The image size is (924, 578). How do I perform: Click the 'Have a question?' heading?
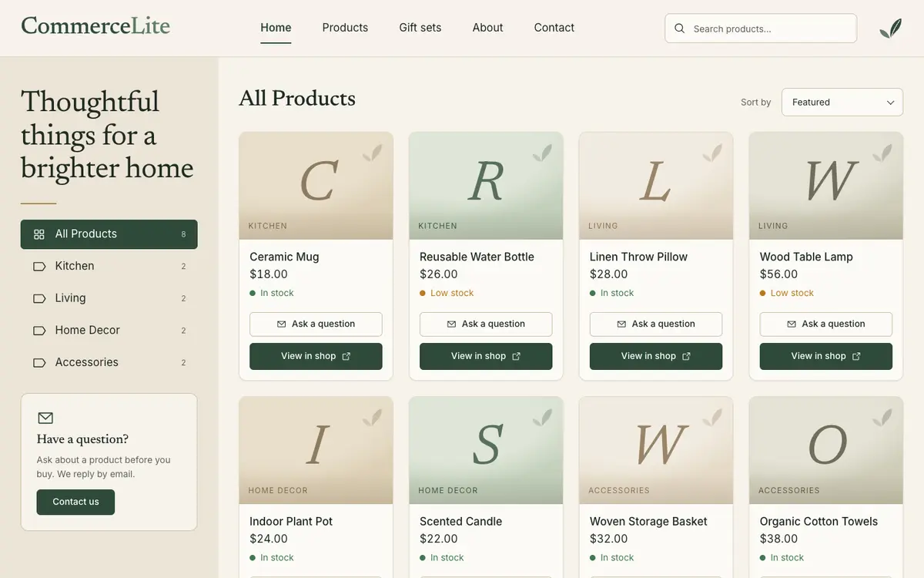(x=82, y=439)
